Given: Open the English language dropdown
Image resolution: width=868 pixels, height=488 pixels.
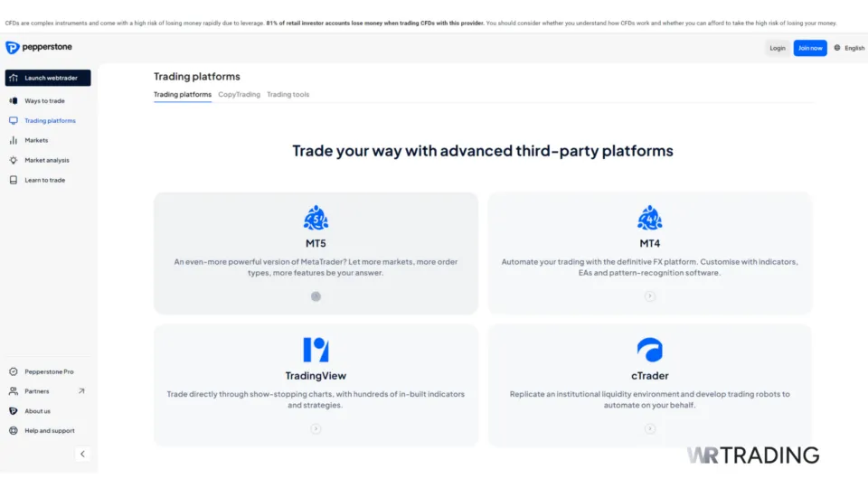Looking at the screenshot, I should point(854,48).
